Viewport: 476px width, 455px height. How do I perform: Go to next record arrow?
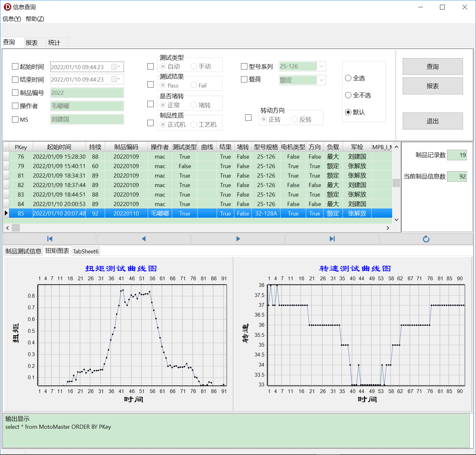[x=238, y=239]
